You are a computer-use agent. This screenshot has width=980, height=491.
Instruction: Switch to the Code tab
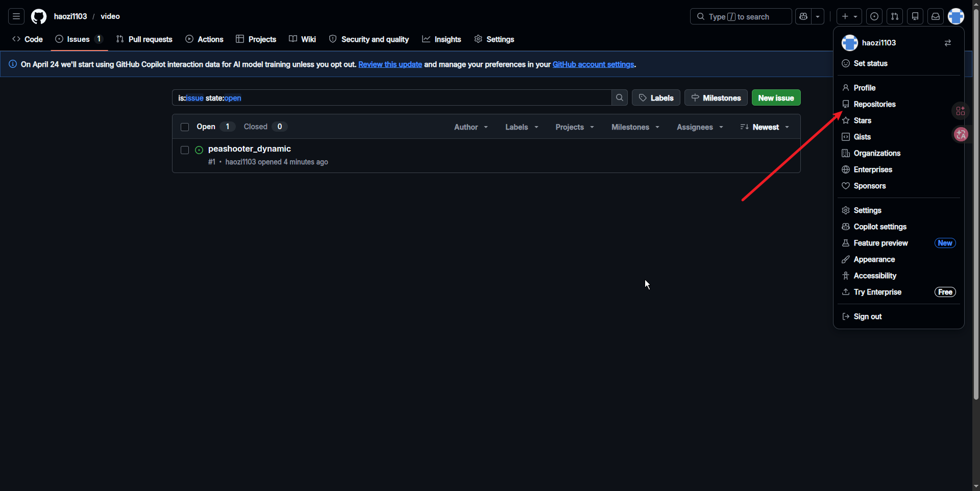coord(28,39)
